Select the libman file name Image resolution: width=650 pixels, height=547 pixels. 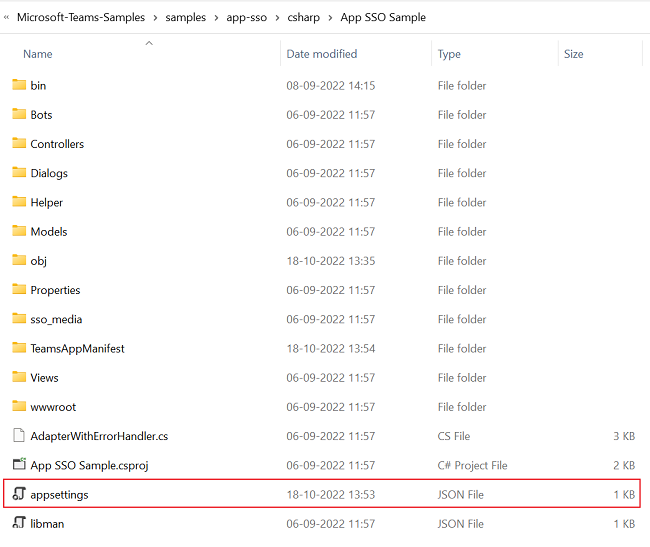pos(47,524)
